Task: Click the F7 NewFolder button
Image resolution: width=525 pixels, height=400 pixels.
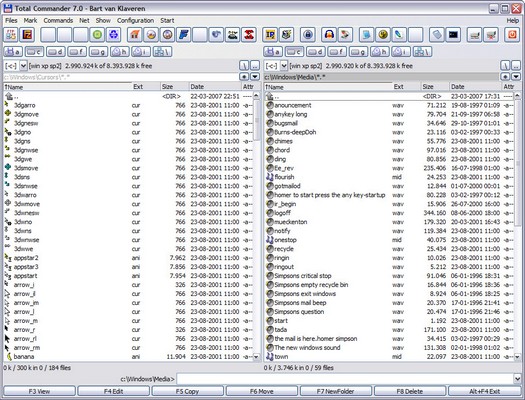Action: 336,391
